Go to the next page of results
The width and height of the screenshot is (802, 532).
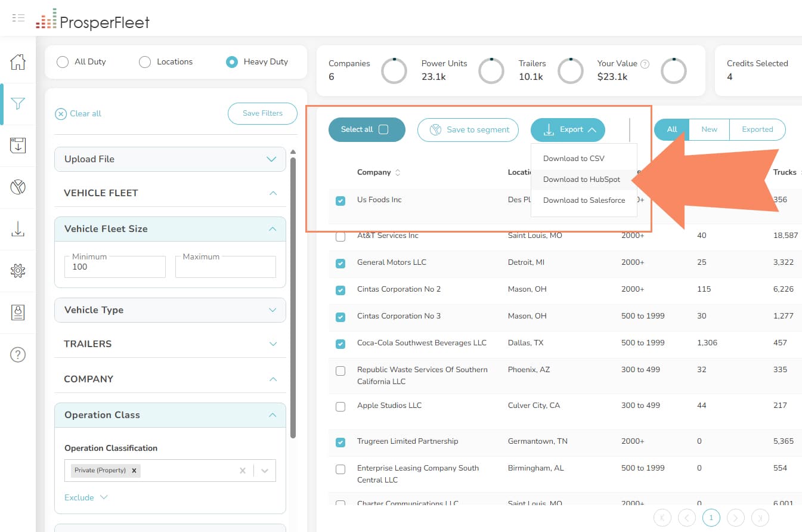[736, 518]
